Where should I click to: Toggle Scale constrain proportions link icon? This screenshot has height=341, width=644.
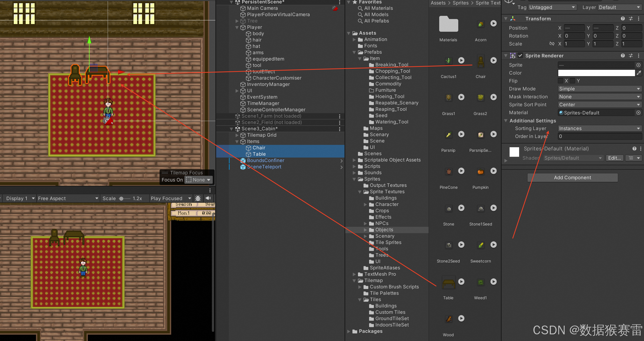[552, 44]
